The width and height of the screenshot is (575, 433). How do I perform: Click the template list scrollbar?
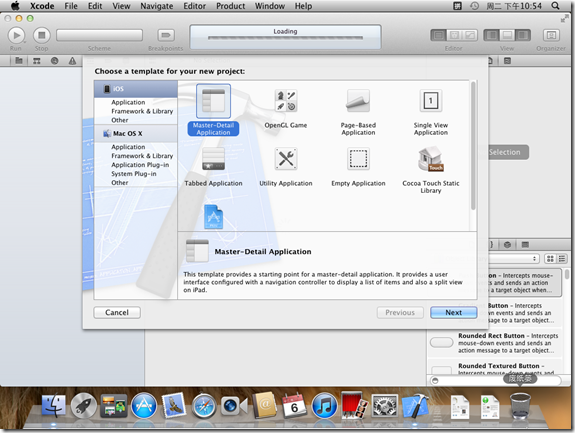pyautogui.click(x=473, y=146)
